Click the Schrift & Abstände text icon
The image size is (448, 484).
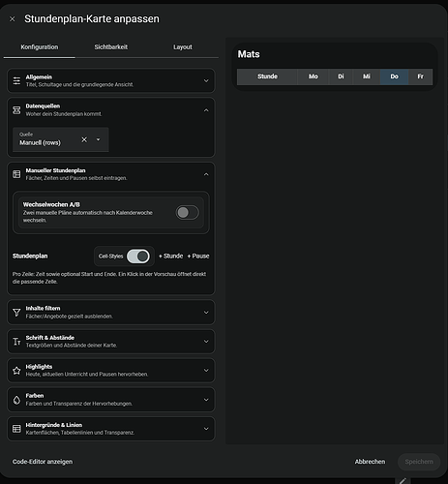pyautogui.click(x=16, y=342)
